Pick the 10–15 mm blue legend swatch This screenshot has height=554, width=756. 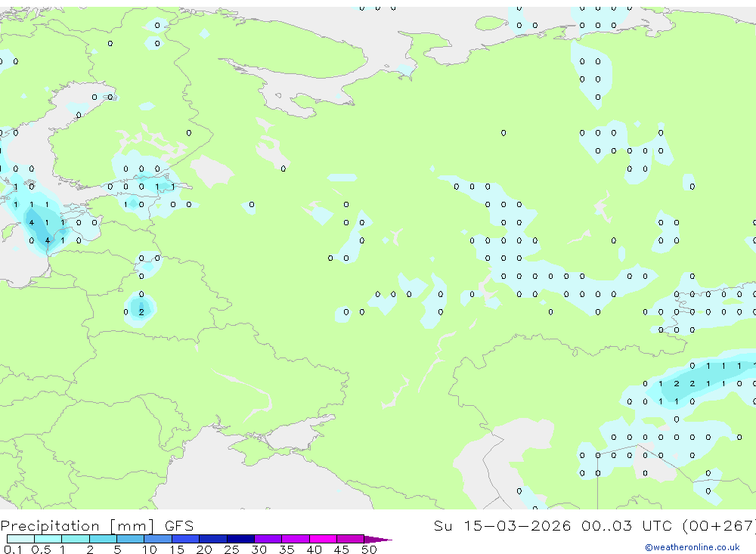[158, 539]
